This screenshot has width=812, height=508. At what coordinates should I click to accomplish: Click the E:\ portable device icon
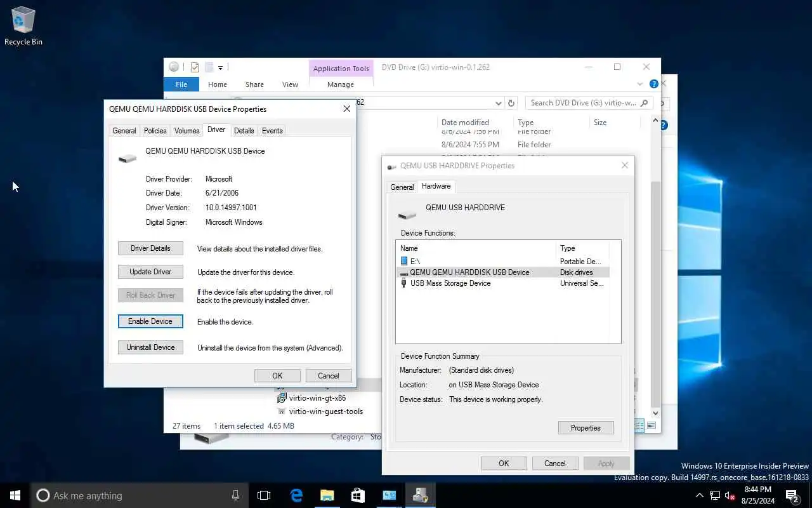404,261
